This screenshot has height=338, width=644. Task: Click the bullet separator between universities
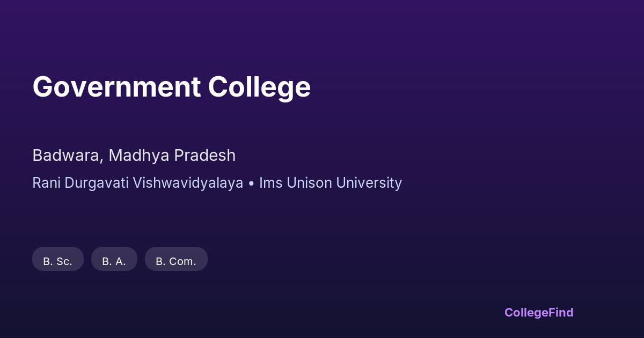(x=251, y=183)
